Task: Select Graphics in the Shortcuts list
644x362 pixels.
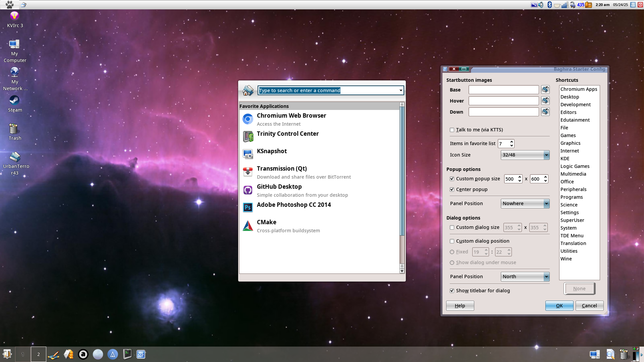Action: coord(570,143)
